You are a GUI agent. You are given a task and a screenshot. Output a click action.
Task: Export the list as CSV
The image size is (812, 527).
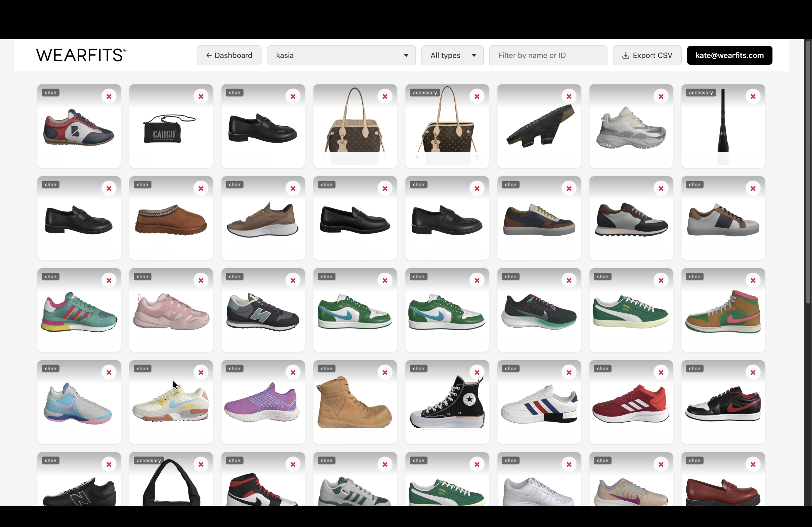coord(647,55)
